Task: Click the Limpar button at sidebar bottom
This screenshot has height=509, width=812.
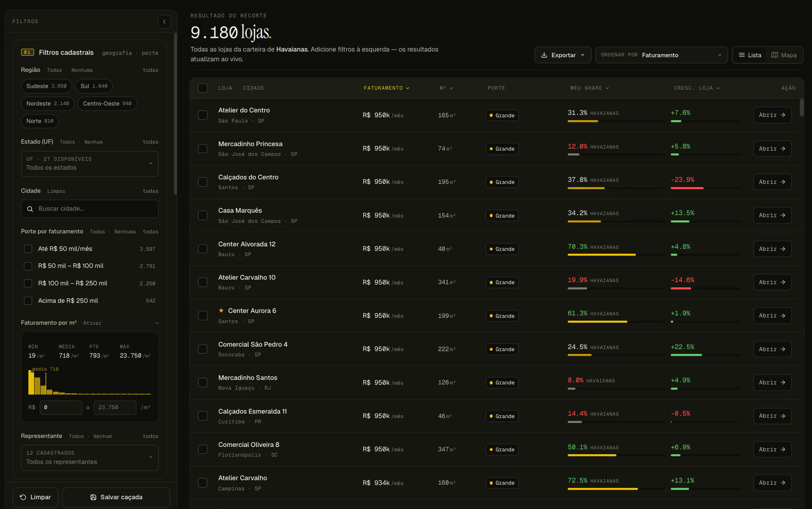Action: tap(35, 497)
